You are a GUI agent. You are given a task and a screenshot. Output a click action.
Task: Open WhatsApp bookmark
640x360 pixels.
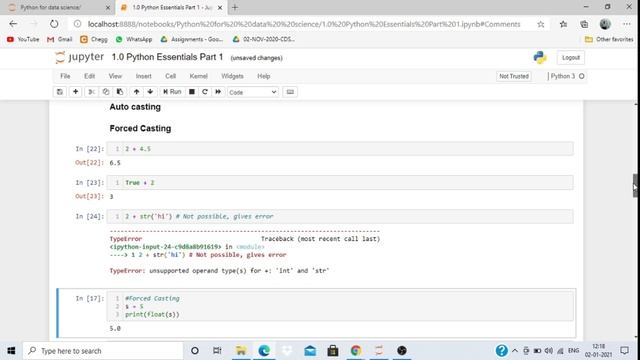[133, 39]
